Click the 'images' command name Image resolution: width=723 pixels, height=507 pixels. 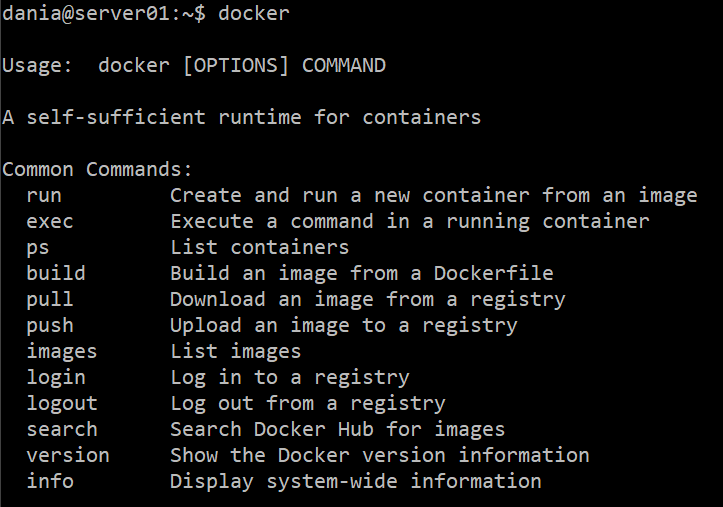click(62, 351)
